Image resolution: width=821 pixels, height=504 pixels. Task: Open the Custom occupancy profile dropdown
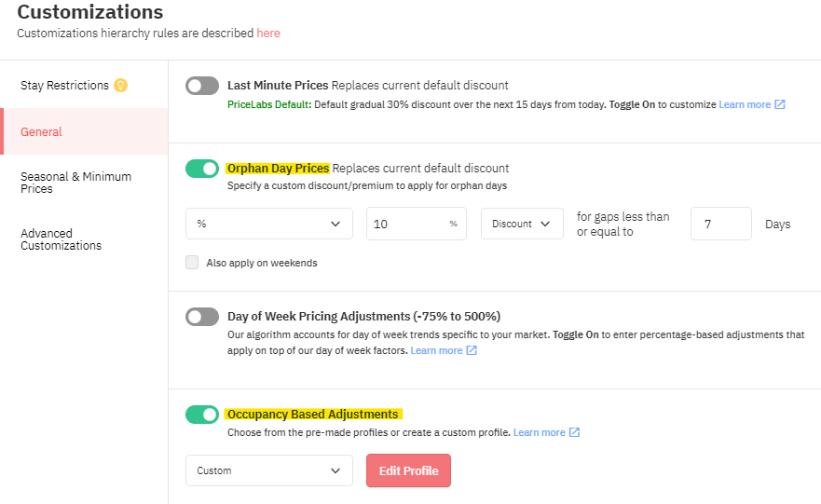click(x=269, y=470)
